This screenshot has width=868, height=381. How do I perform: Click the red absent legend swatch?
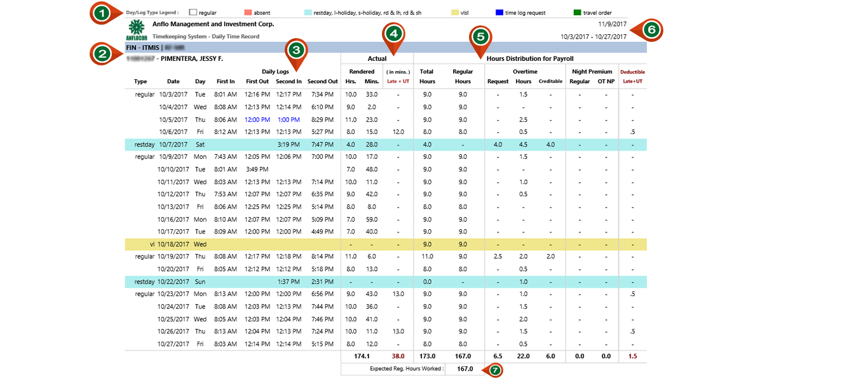(x=248, y=13)
